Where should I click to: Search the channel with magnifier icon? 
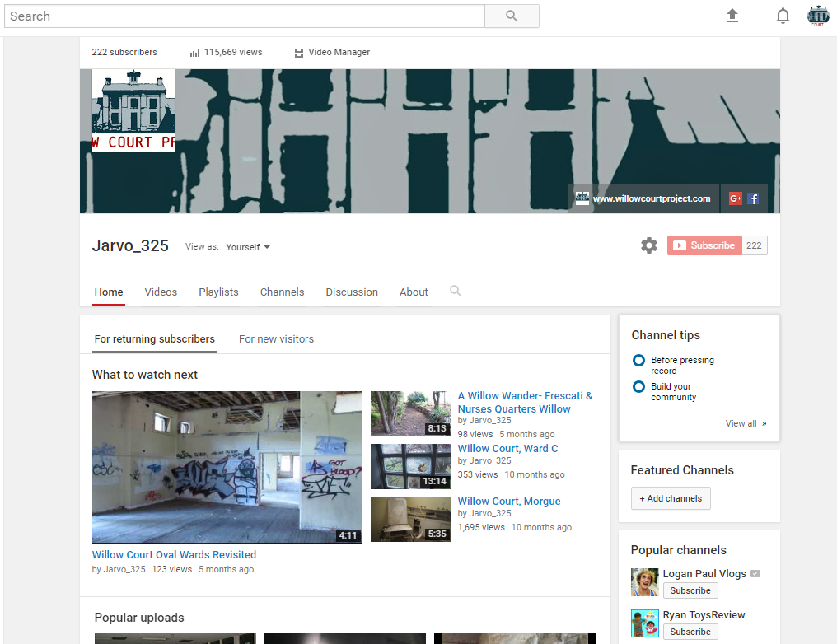point(456,292)
